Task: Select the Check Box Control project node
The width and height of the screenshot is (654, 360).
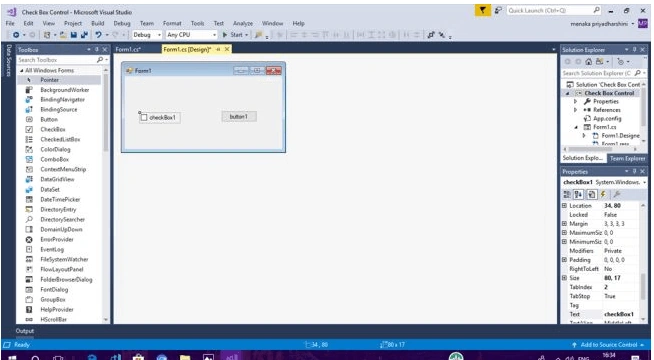Action: pos(609,93)
